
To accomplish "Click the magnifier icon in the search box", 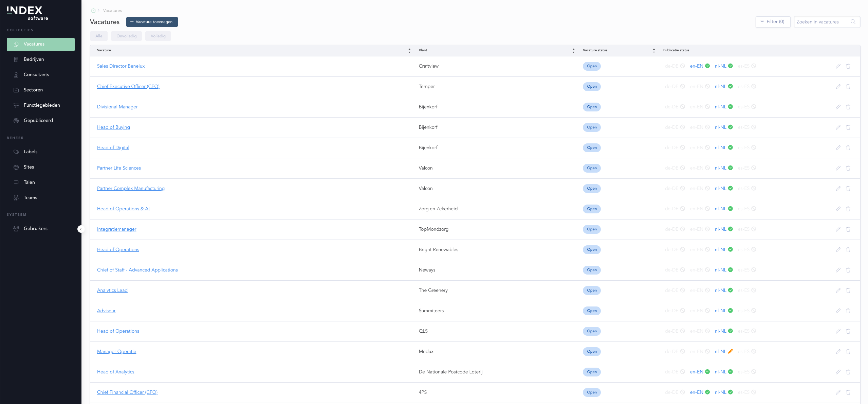I will pyautogui.click(x=853, y=22).
